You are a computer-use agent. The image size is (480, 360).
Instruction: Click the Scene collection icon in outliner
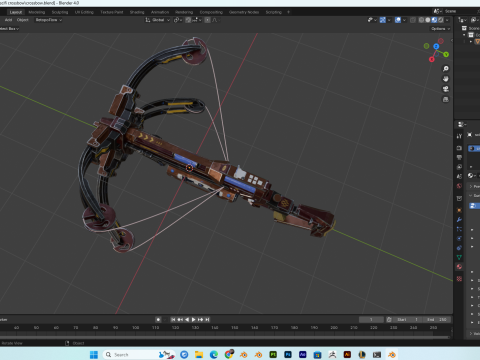tap(464, 28)
